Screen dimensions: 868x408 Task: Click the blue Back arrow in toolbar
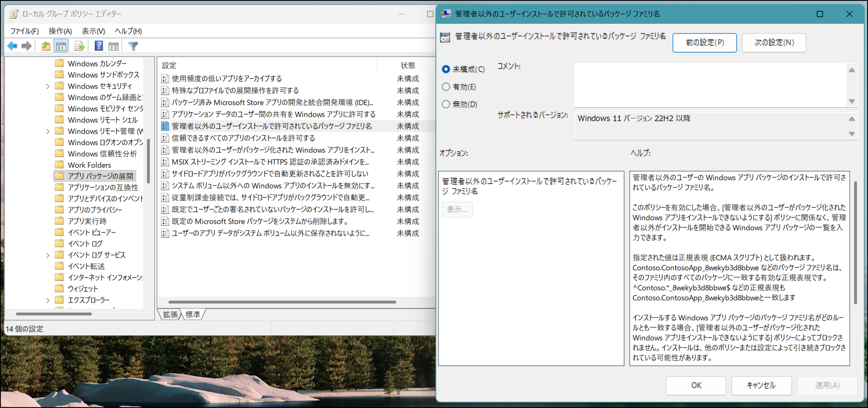coord(13,46)
